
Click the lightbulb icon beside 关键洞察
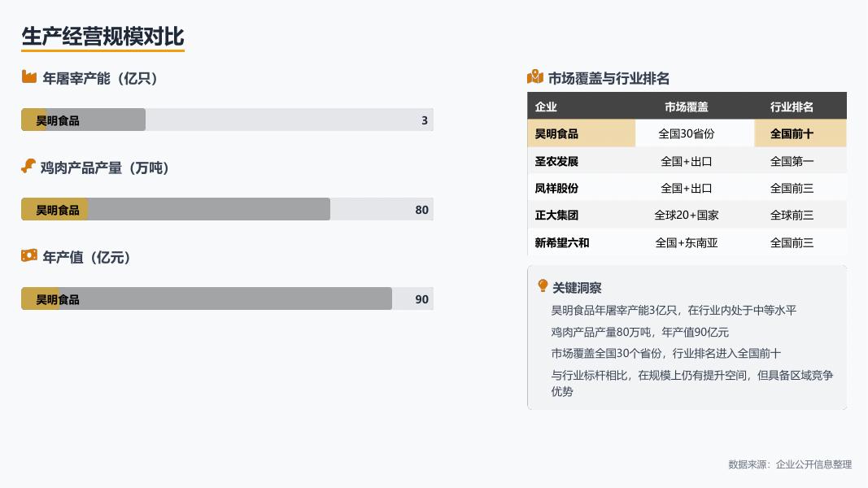coord(543,286)
